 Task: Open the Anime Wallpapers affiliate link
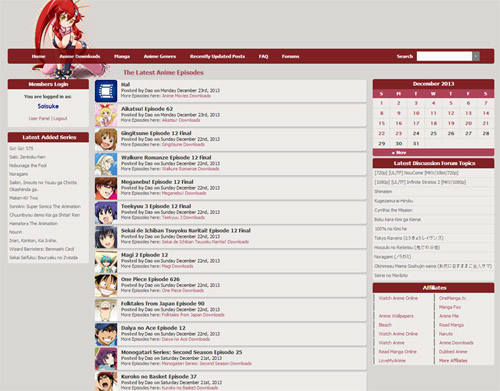point(396,316)
